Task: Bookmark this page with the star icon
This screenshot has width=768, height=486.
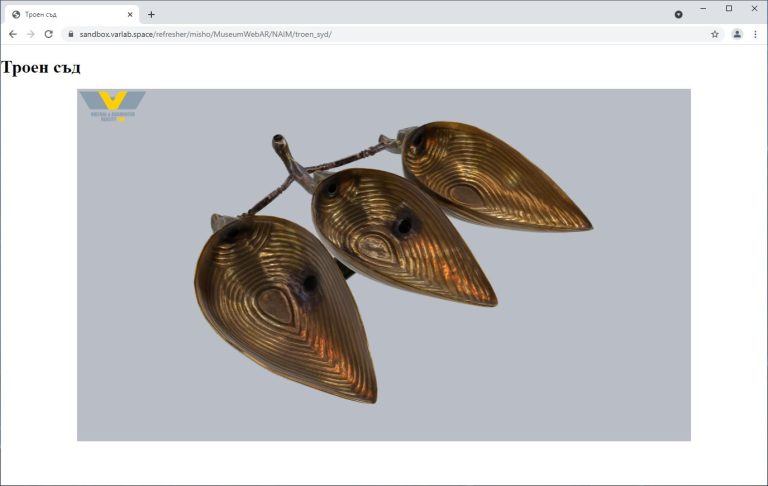Action: pos(715,34)
